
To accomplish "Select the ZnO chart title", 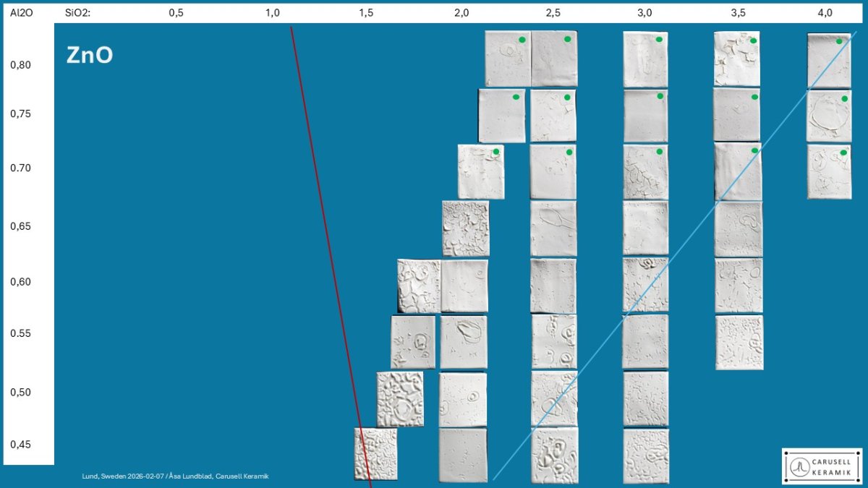I will coord(90,56).
